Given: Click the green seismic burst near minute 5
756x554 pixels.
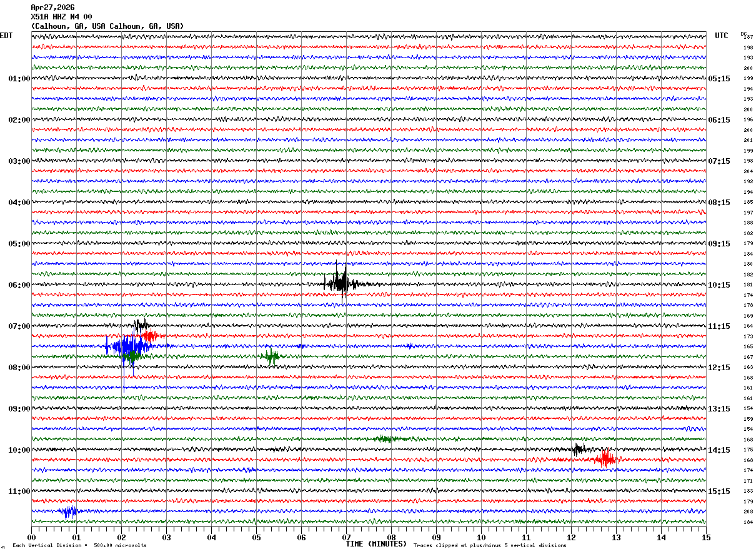Looking at the screenshot, I should click(x=272, y=356).
